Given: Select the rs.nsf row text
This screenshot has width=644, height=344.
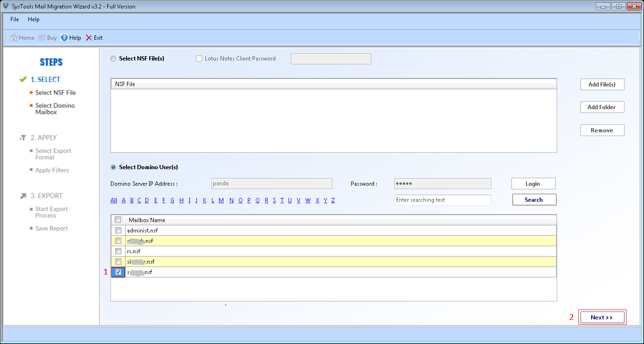Looking at the screenshot, I should point(134,251).
